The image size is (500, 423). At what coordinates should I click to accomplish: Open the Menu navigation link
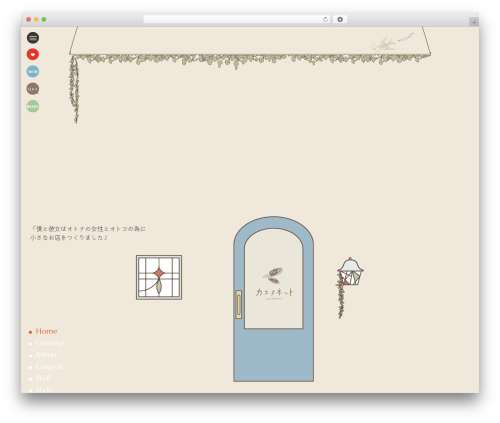click(46, 354)
